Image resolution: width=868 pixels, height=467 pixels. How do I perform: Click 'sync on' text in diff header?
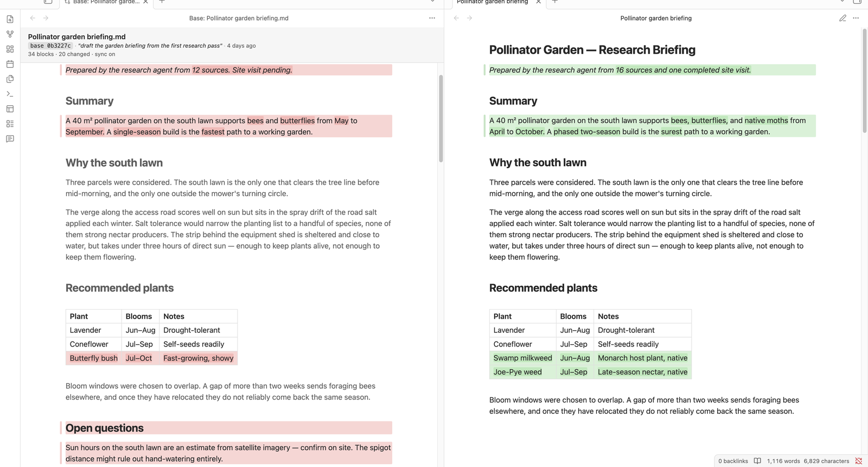pos(105,54)
